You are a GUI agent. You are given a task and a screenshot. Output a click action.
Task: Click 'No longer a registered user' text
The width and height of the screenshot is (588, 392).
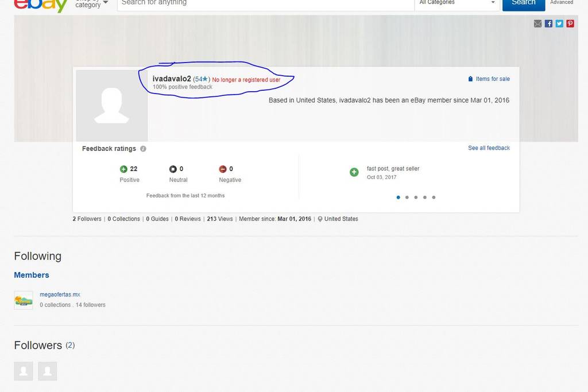click(x=246, y=80)
